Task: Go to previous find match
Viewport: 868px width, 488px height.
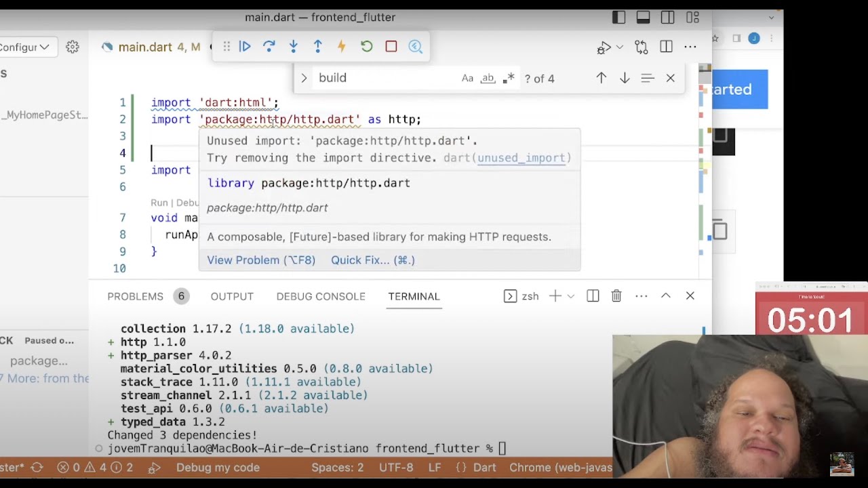Action: pos(601,78)
